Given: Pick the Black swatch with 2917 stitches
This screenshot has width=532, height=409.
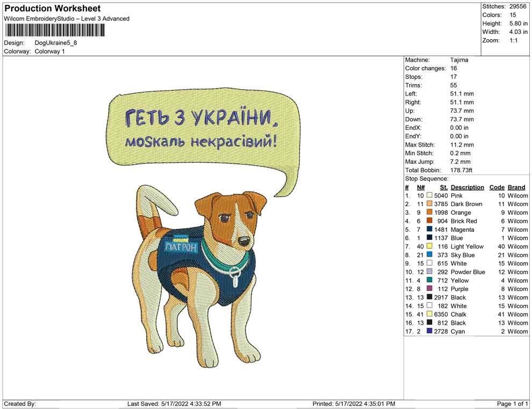Looking at the screenshot, I should click(x=429, y=297).
